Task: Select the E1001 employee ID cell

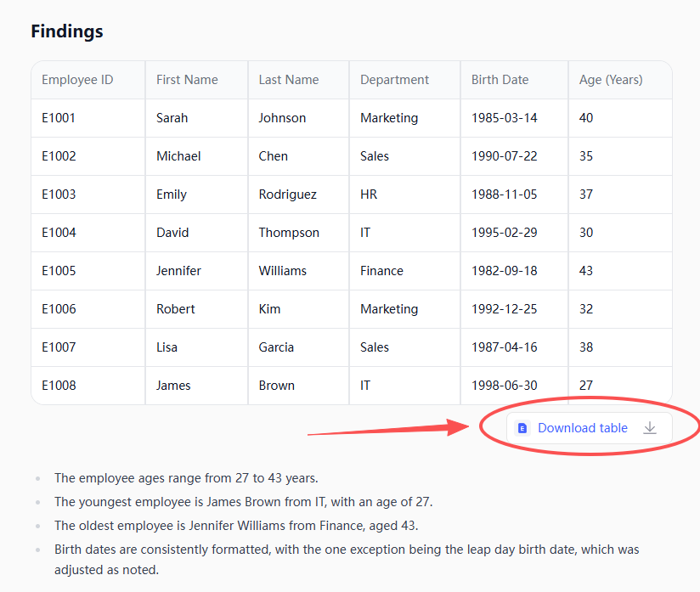Action: click(x=59, y=118)
